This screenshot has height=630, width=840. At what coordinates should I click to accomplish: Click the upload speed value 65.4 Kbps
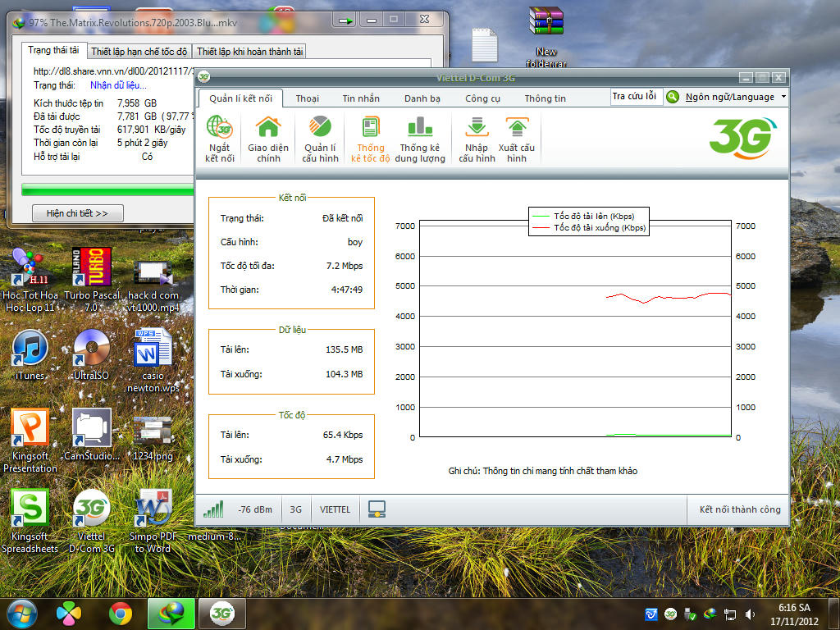[343, 435]
